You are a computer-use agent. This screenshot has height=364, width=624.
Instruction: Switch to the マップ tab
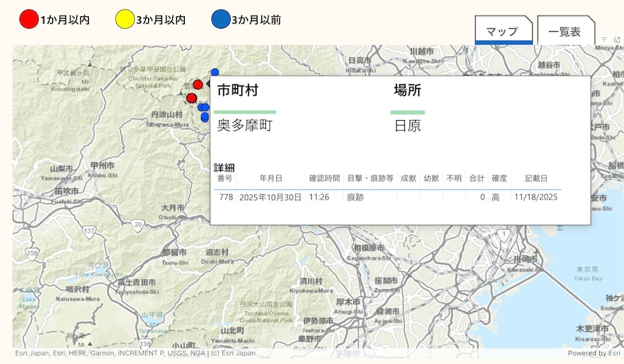502,32
